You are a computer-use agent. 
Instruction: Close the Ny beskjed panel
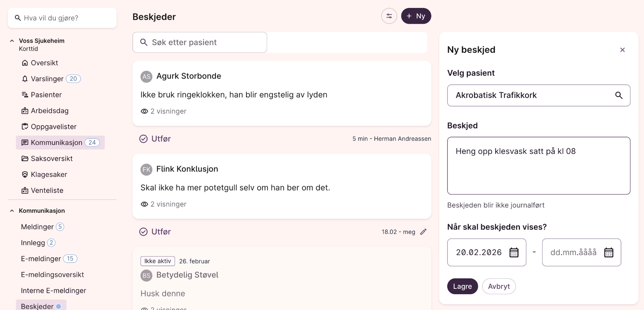click(622, 50)
